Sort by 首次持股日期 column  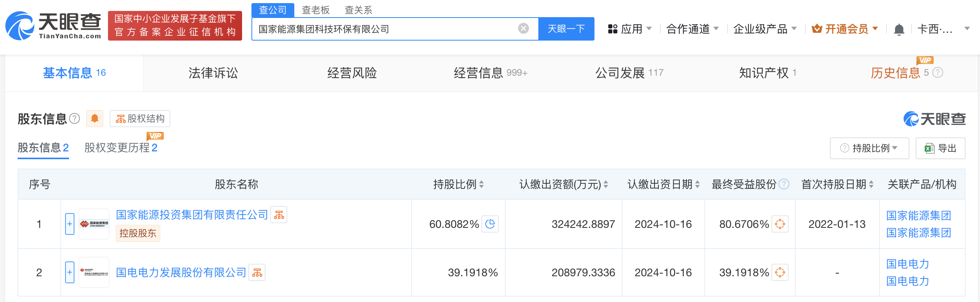coord(871,185)
